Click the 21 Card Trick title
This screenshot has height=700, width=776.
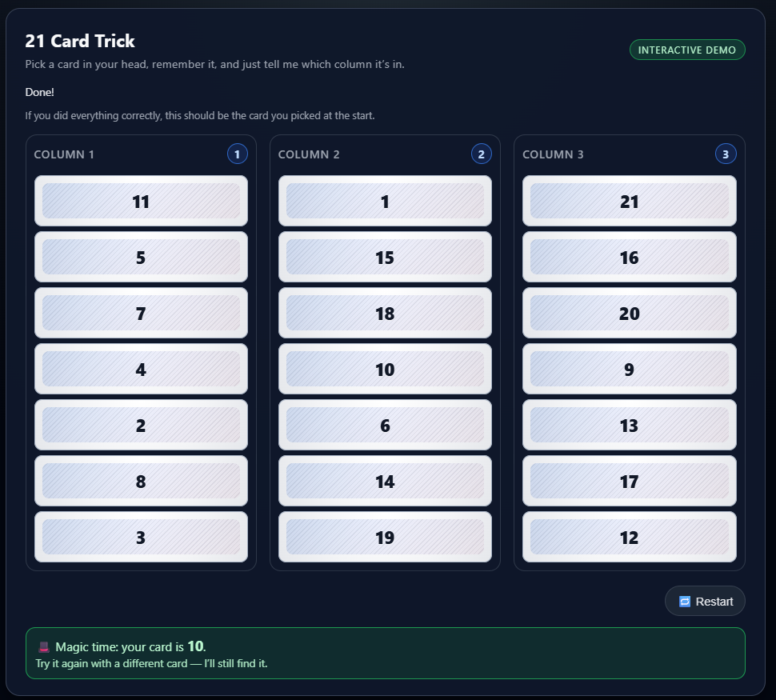80,41
